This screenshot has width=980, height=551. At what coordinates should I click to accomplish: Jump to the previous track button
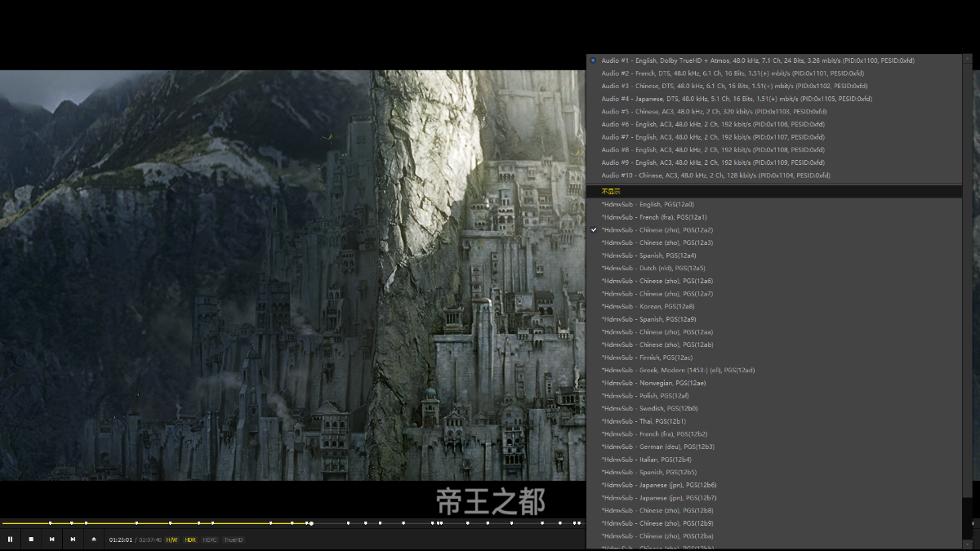(x=52, y=539)
